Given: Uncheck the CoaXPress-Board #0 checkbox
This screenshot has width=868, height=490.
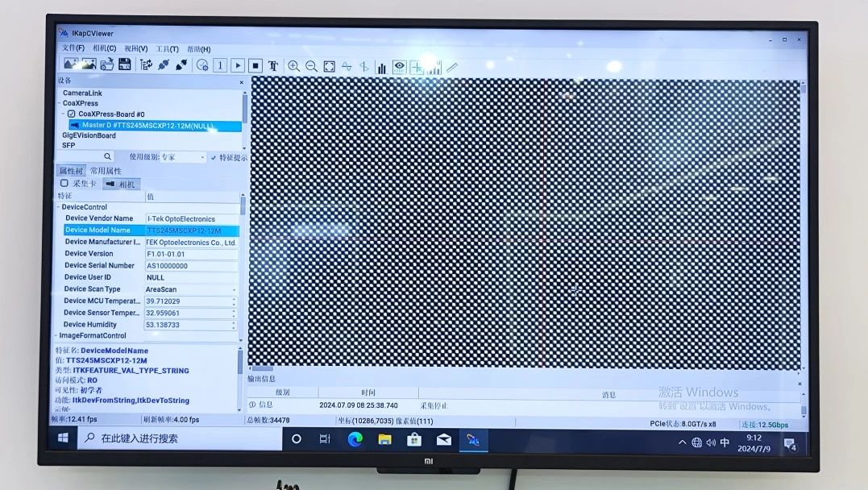Looking at the screenshot, I should coord(71,114).
